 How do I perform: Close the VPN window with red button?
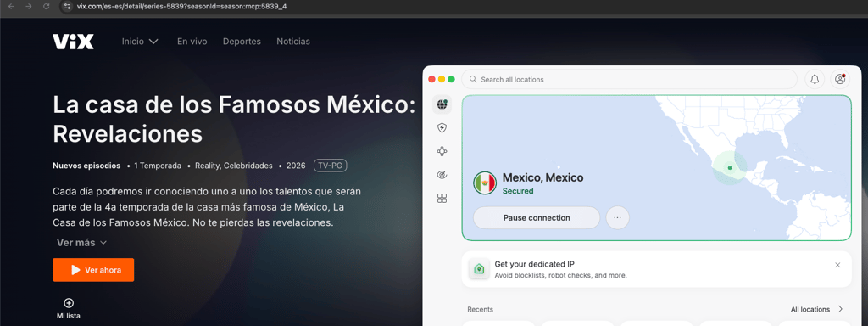(x=431, y=79)
